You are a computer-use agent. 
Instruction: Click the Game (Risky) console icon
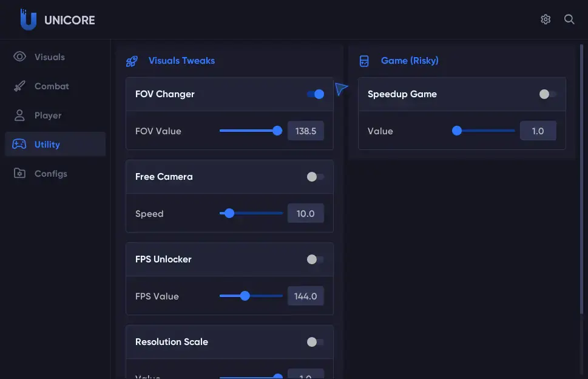364,61
